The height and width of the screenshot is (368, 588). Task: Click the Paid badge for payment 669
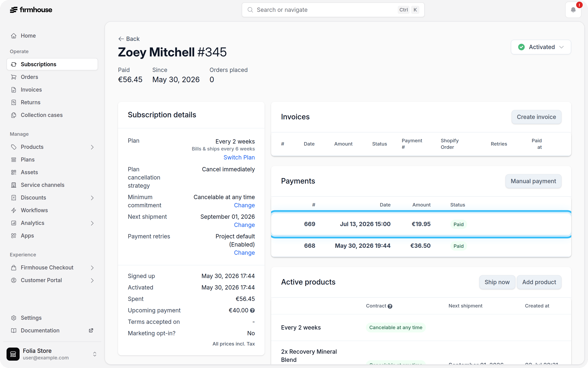(458, 224)
